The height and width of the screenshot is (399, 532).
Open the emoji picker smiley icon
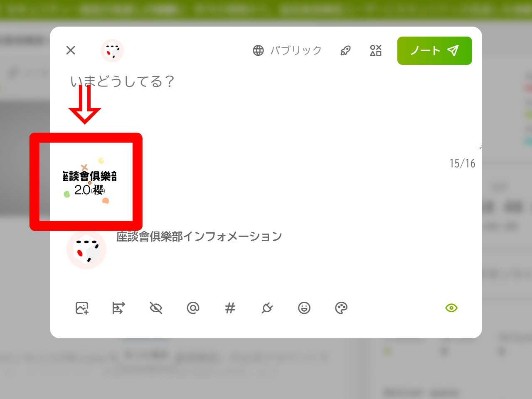304,308
